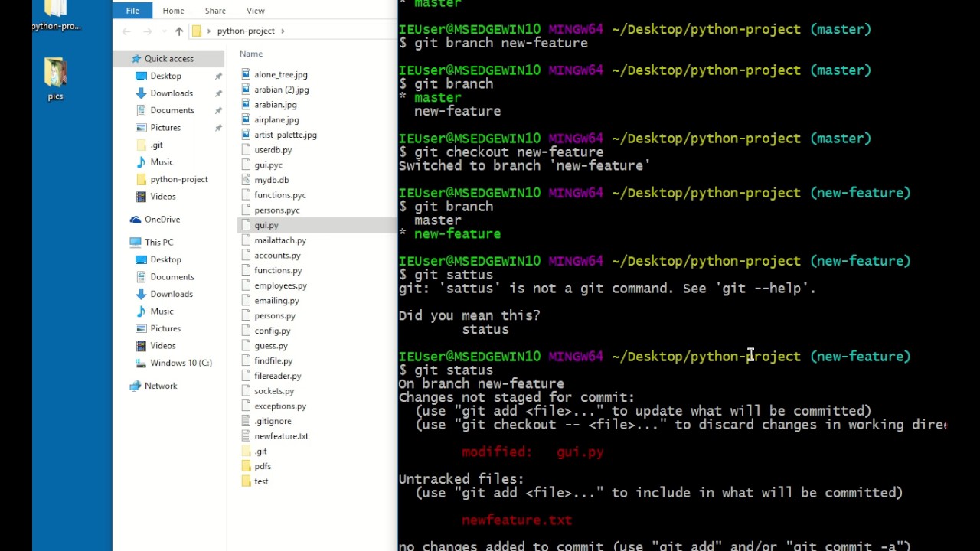Viewport: 980px width, 551px height.
Task: Click the Forward arrow in File Explorer
Action: pyautogui.click(x=148, y=31)
